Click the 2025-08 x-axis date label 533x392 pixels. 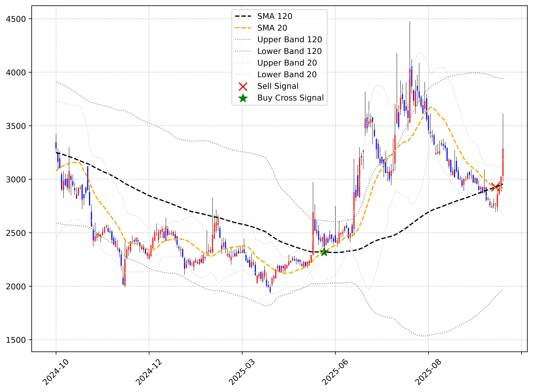tap(428, 372)
